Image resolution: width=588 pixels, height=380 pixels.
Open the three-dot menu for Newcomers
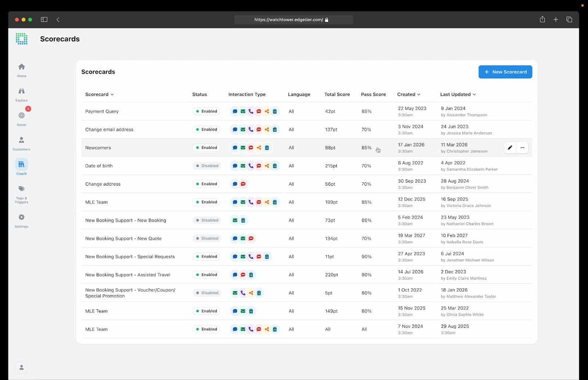pyautogui.click(x=522, y=148)
